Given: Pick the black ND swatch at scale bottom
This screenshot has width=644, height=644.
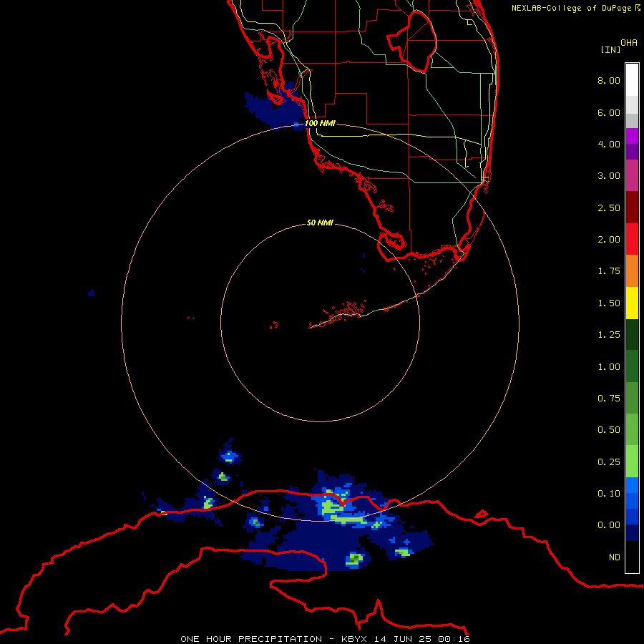Looking at the screenshot, I should (632, 557).
